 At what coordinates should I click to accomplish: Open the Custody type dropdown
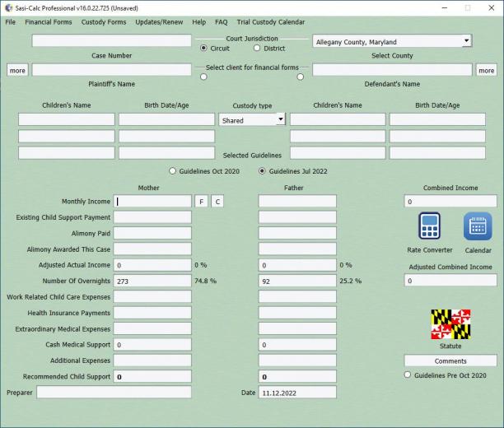click(x=281, y=119)
